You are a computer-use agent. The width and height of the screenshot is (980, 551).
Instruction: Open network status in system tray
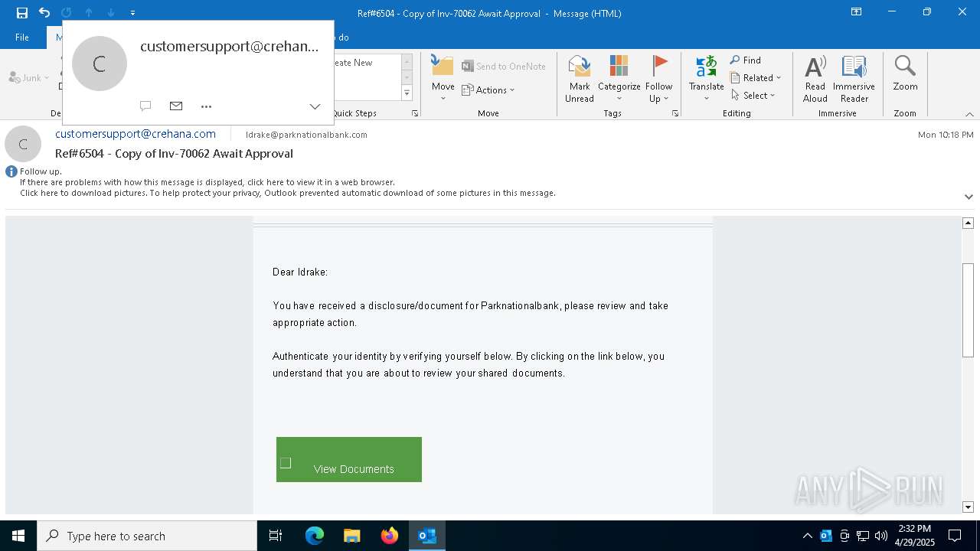863,536
